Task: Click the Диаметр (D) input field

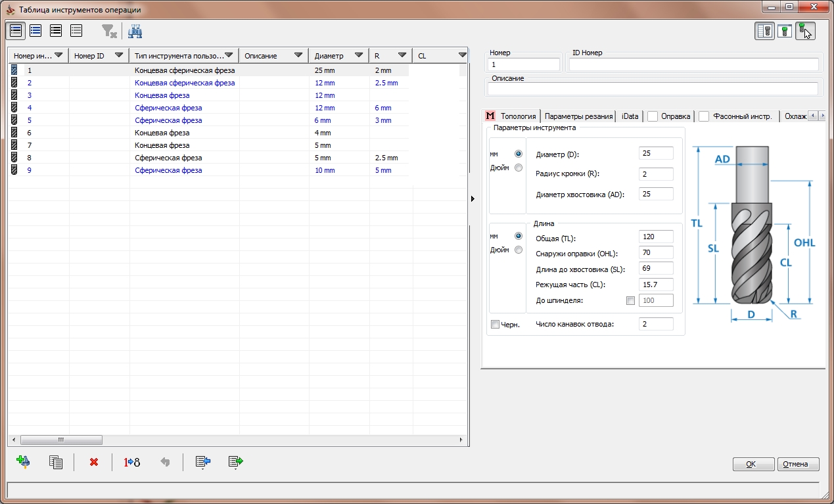Action: pyautogui.click(x=655, y=154)
